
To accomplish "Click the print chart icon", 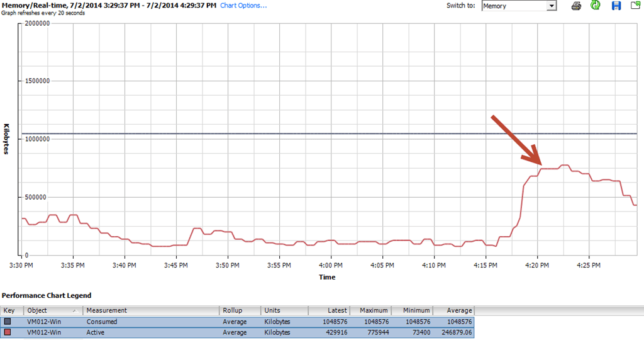I will click(x=576, y=6).
